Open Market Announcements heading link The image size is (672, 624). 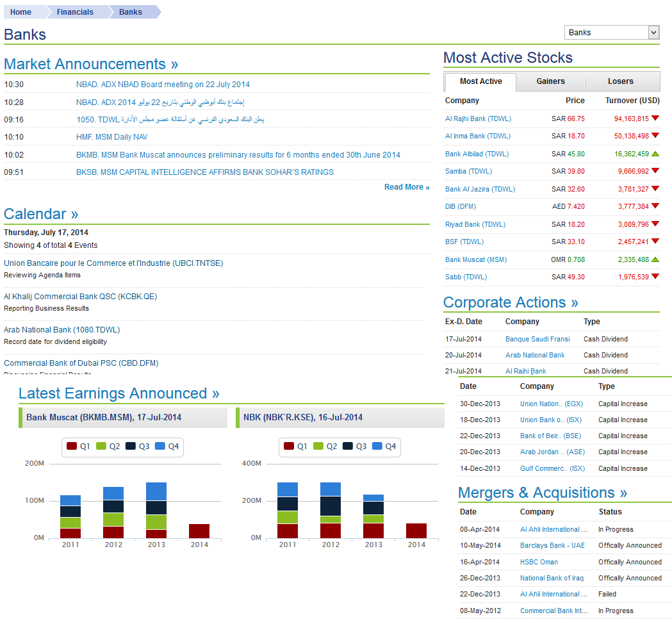click(x=91, y=64)
